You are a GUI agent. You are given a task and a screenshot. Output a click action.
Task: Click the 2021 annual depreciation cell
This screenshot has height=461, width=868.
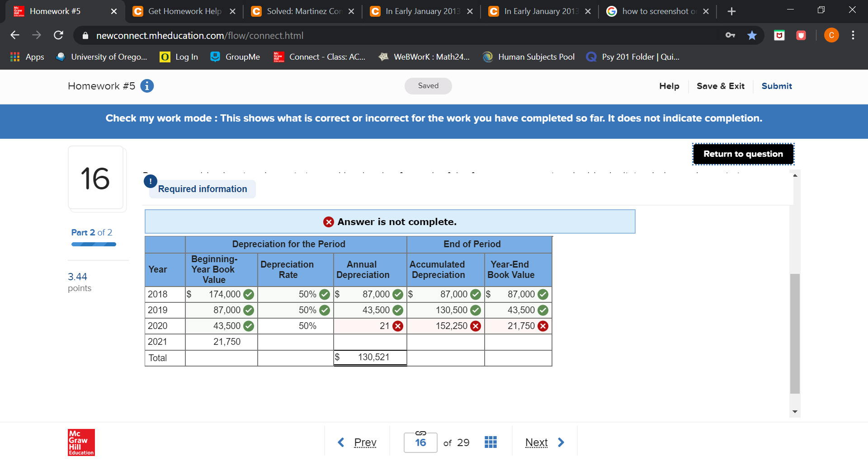click(x=370, y=342)
